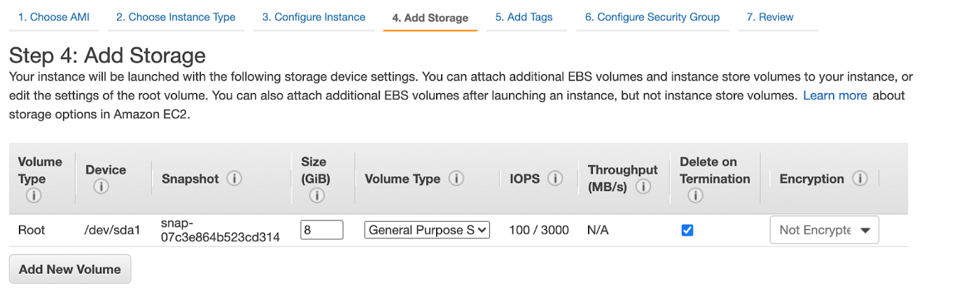Click info icon under Volume Type header
Viewport: 980px width, 298px height.
(x=32, y=196)
